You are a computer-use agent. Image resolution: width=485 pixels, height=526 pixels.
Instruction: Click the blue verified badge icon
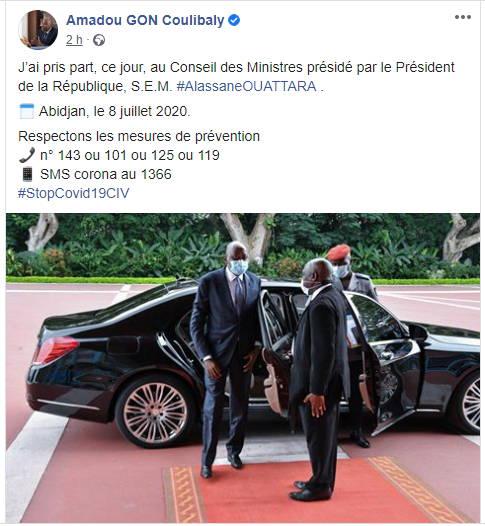pos(234,20)
